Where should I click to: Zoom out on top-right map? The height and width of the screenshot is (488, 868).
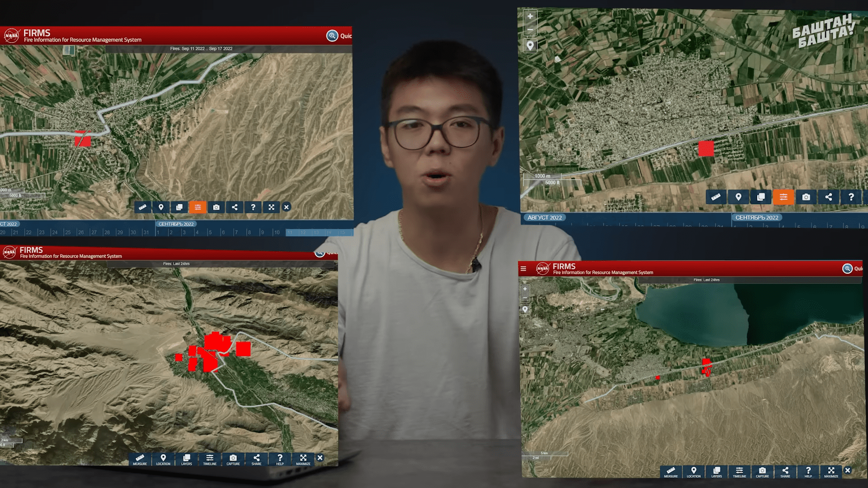530,29
